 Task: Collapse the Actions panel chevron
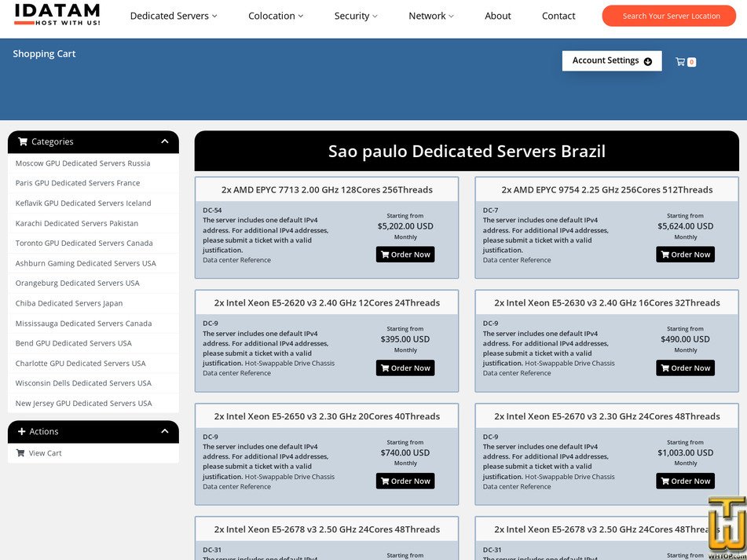[x=165, y=431]
